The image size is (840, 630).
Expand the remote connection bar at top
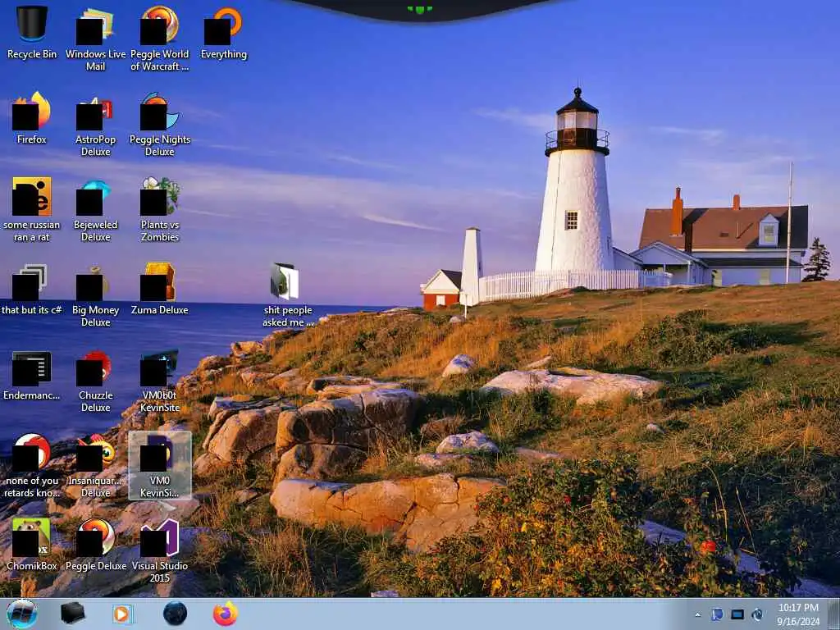tap(419, 9)
